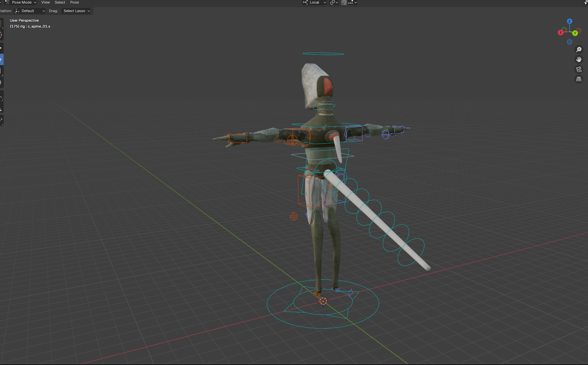588x365 pixels.
Task: Select the large root circle control at feet
Action: click(x=323, y=304)
